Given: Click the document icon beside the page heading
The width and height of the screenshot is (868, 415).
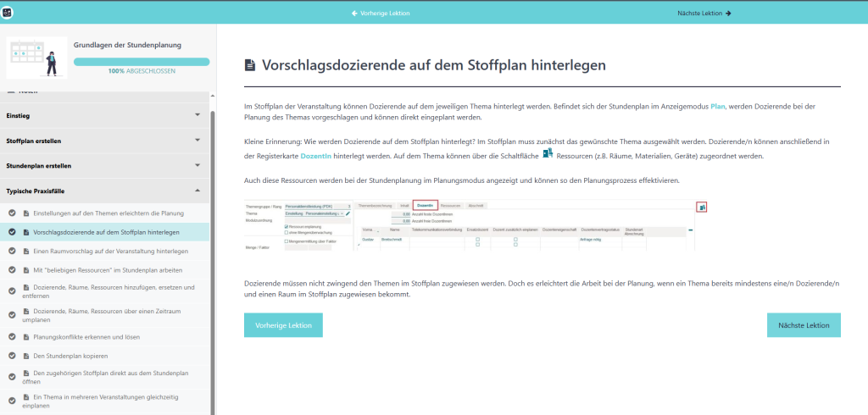Looking at the screenshot, I should (x=249, y=65).
